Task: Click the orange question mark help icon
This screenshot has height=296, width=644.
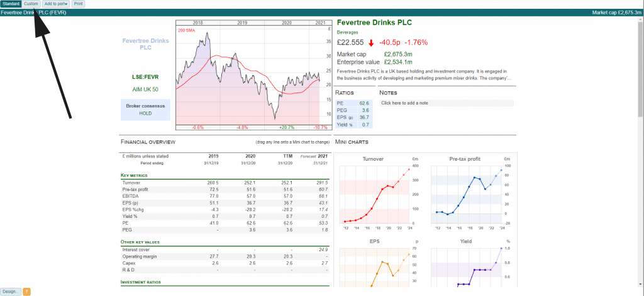Action: pyautogui.click(x=26, y=292)
